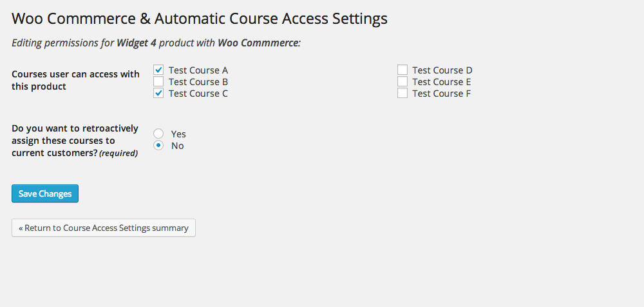Enable the Test Course B checkbox
Screen dimensions: 644x307
158,81
